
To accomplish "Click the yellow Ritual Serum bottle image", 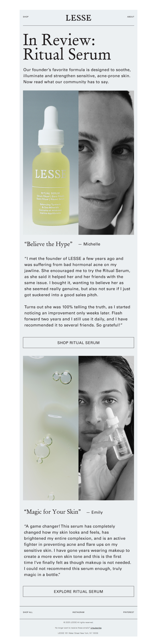I will click(51, 162).
